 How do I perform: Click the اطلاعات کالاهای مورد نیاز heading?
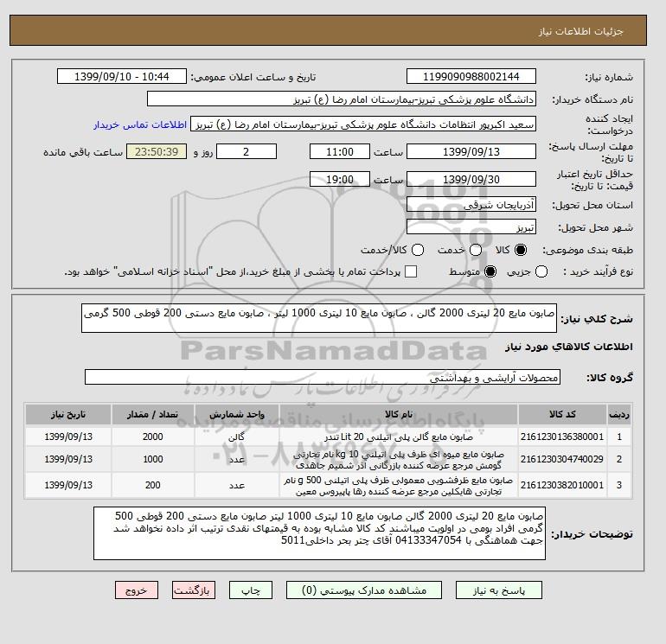click(569, 347)
